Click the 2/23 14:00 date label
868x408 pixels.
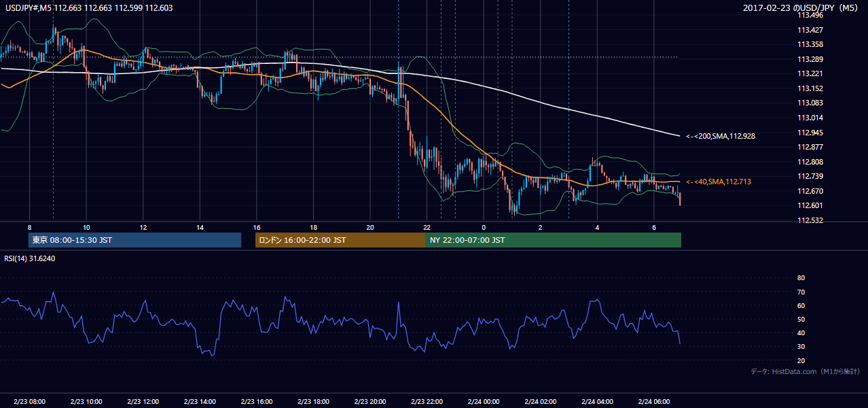[x=200, y=402]
